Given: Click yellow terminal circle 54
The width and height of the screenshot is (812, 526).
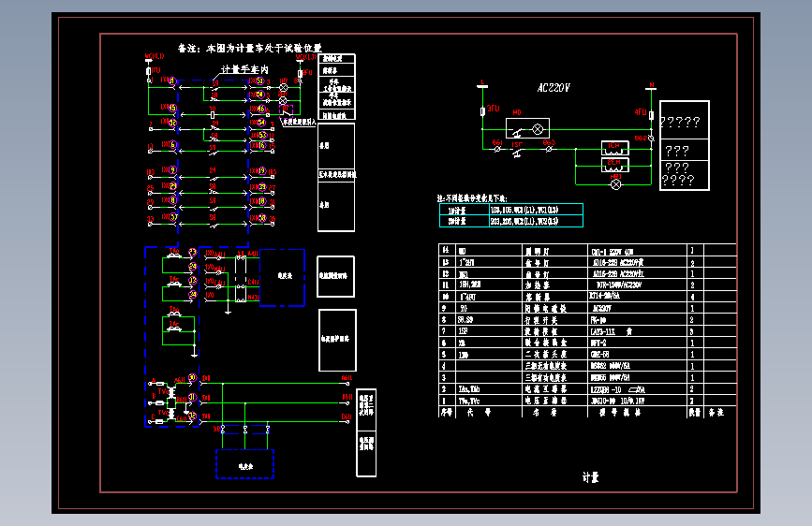Looking at the screenshot, I should tap(261, 123).
